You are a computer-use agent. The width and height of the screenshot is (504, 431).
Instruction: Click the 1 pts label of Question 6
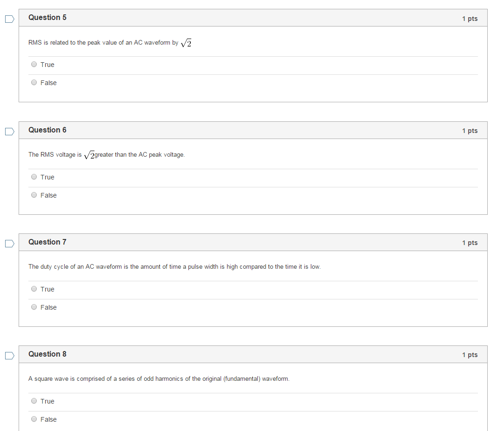point(470,131)
